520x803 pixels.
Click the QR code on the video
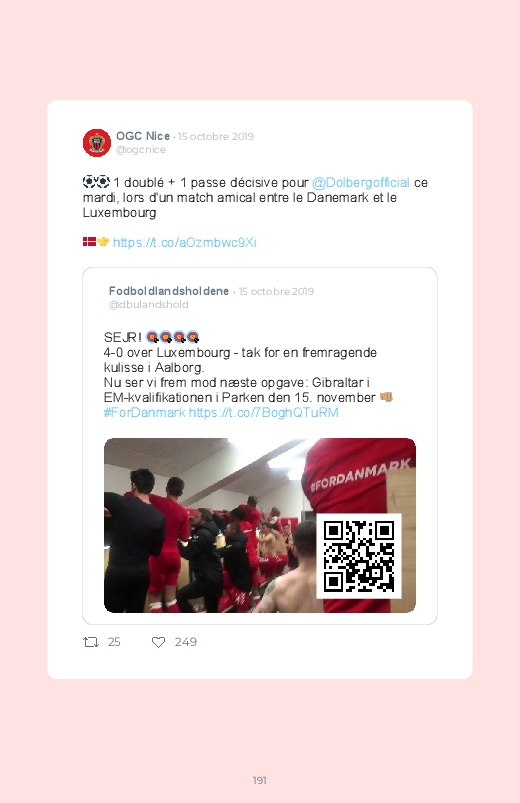359,556
